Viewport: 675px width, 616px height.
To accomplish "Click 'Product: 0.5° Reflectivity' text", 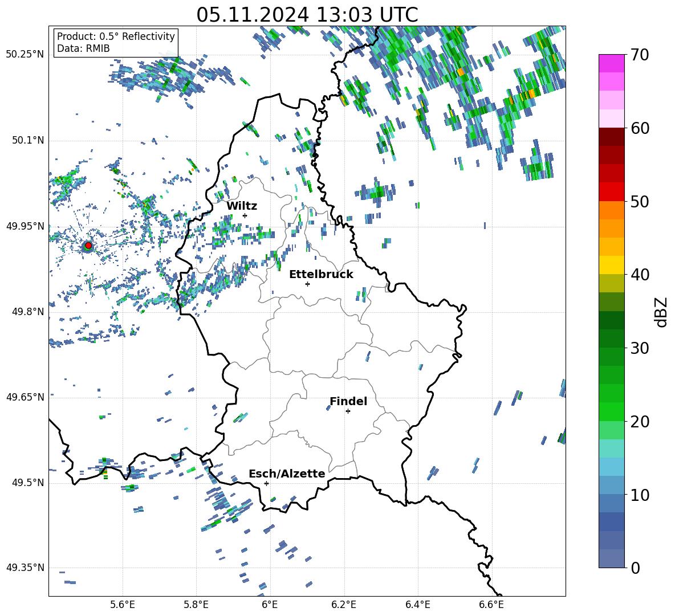I will tap(116, 36).
